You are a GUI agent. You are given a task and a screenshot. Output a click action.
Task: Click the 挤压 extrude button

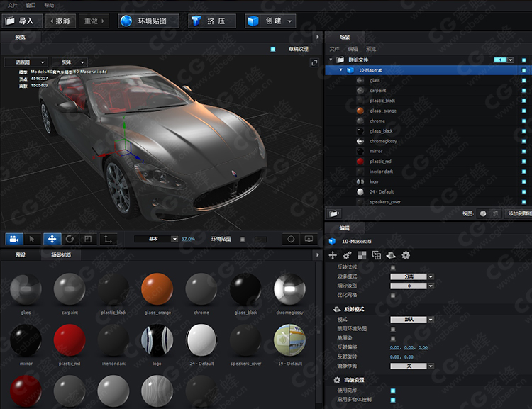[212, 21]
